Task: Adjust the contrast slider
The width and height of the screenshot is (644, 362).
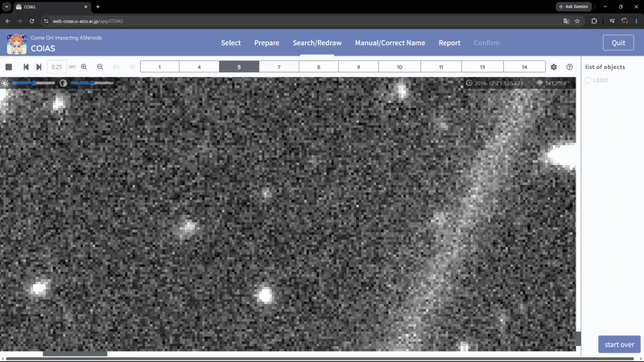Action: 92,83
